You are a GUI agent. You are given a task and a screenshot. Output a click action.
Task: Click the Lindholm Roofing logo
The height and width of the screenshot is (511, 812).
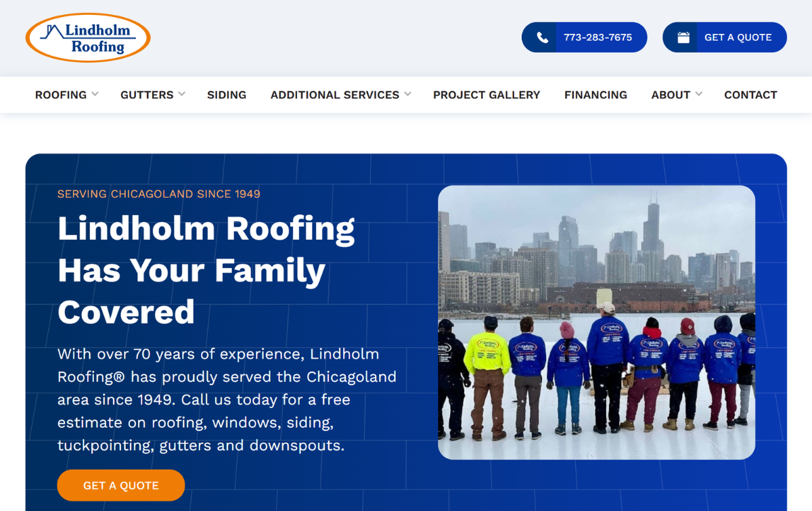pyautogui.click(x=88, y=38)
